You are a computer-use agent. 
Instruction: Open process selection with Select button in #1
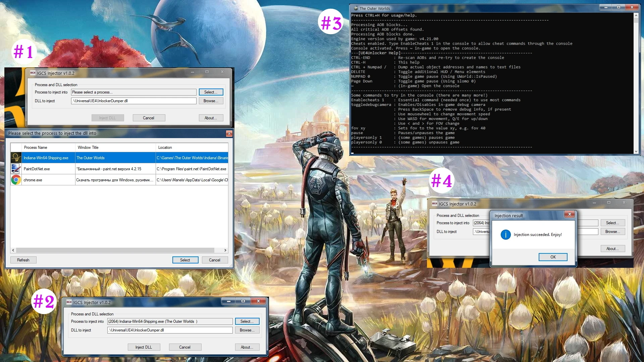(x=211, y=92)
